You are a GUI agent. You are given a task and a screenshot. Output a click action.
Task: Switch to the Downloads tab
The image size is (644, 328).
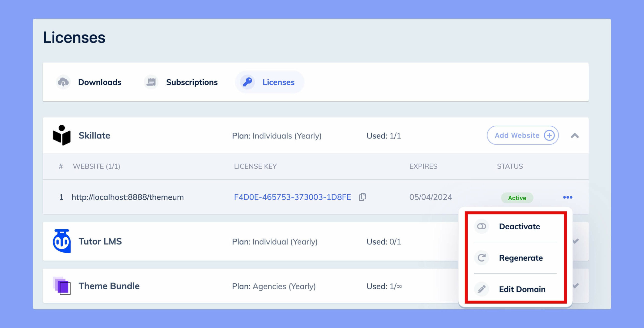click(x=89, y=82)
